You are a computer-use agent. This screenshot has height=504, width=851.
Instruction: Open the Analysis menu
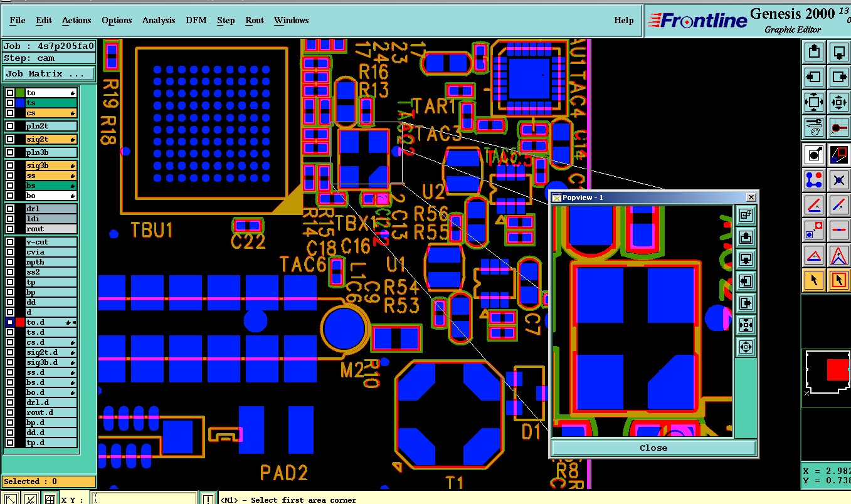click(x=159, y=21)
